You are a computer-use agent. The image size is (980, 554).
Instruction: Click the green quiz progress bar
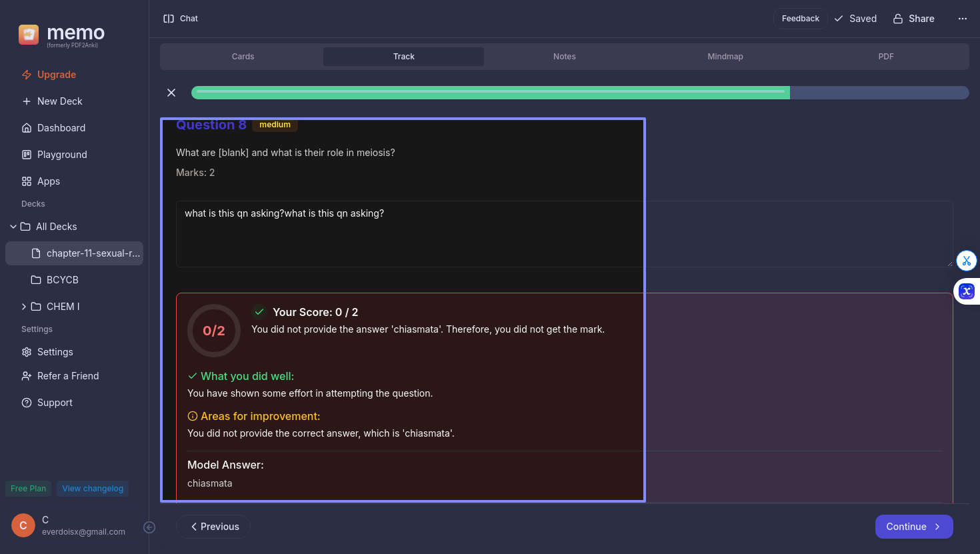[x=490, y=93]
